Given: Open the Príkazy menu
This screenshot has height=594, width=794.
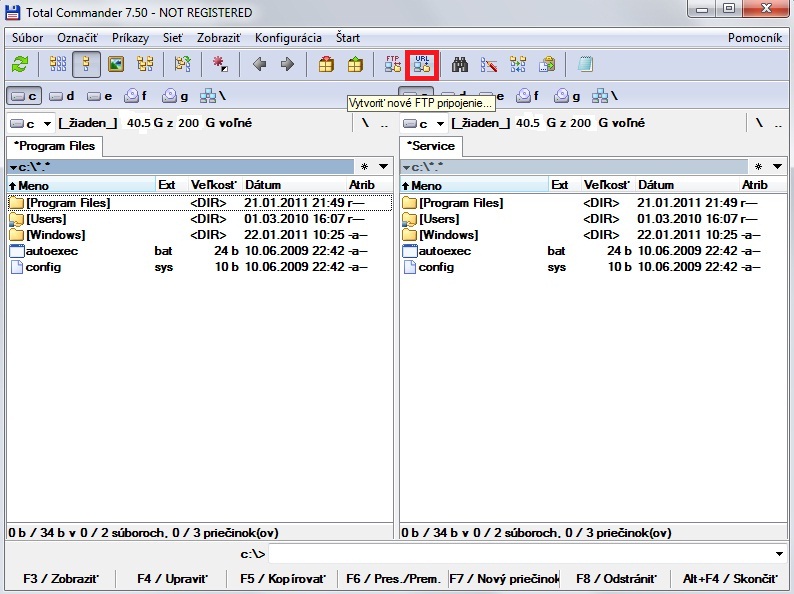Looking at the screenshot, I should click(x=131, y=38).
